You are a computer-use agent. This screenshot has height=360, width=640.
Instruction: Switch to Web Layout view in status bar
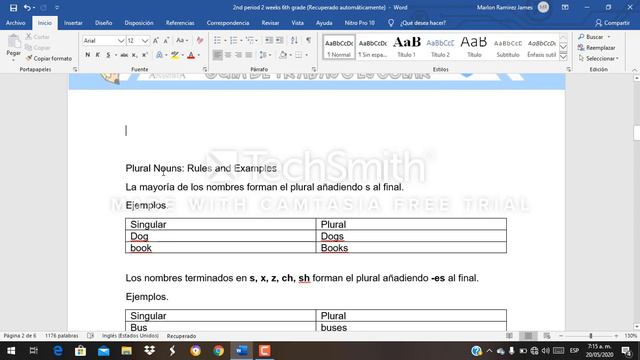547,336
